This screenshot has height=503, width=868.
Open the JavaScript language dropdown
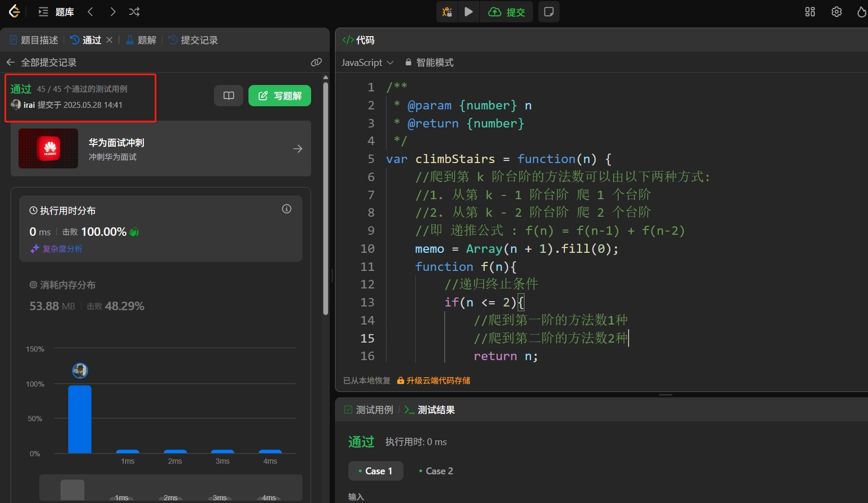[x=367, y=62]
